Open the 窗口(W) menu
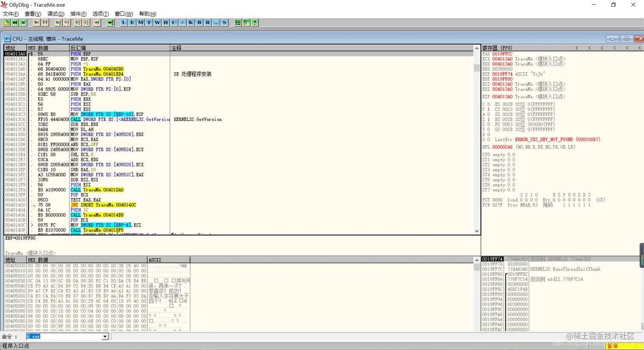The image size is (644, 350). pyautogui.click(x=124, y=14)
